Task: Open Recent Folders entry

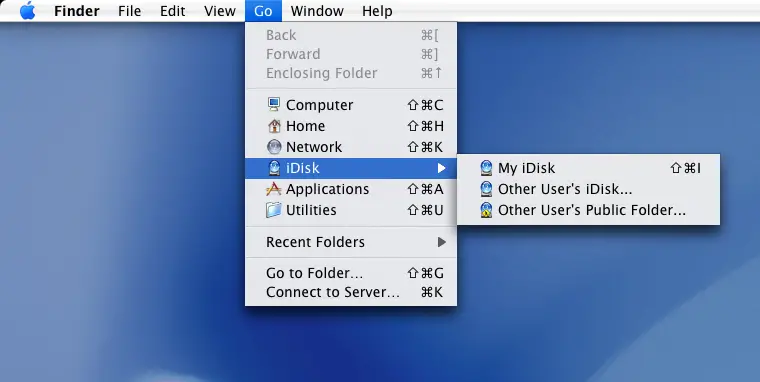Action: [x=351, y=242]
